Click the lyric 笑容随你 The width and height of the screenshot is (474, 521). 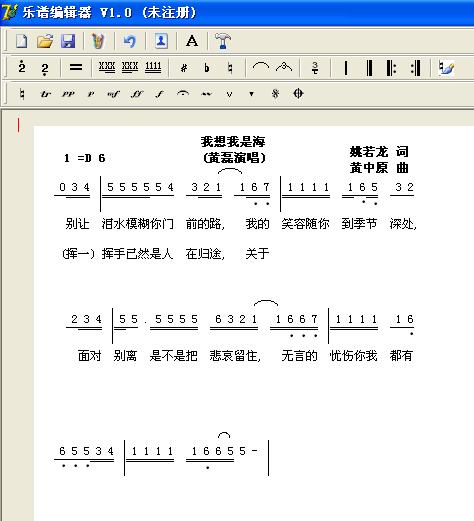coord(305,224)
